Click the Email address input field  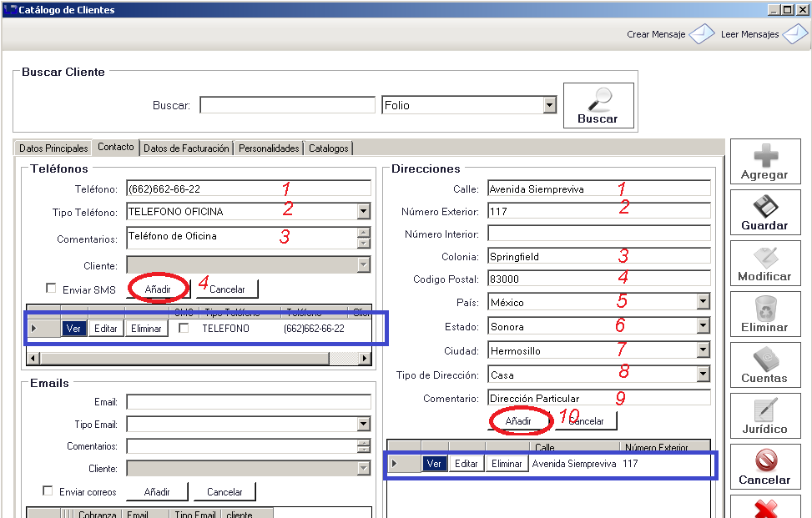(x=249, y=402)
